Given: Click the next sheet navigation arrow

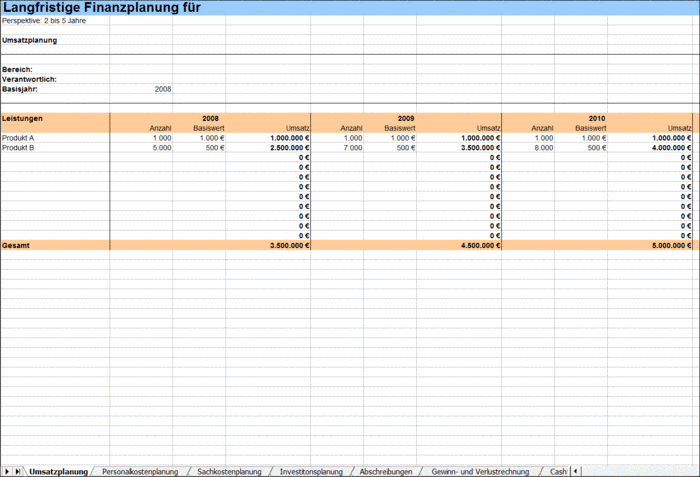Looking at the screenshot, I should [x=7, y=471].
